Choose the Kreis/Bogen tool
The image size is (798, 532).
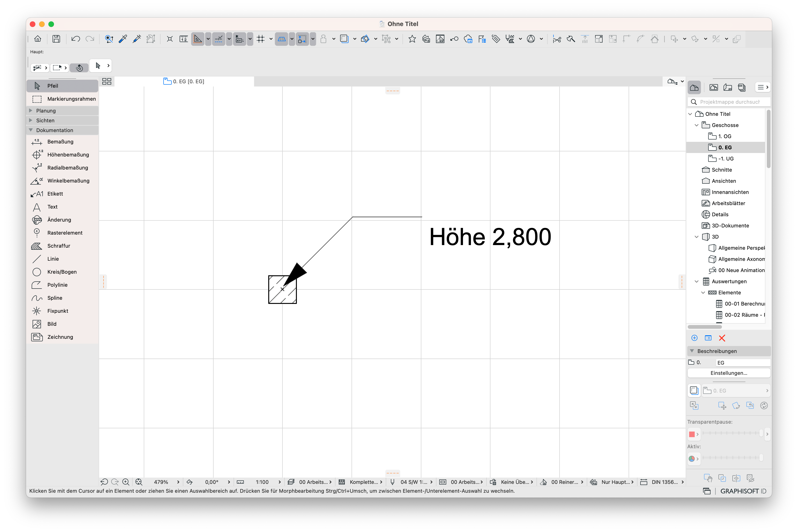pyautogui.click(x=62, y=272)
